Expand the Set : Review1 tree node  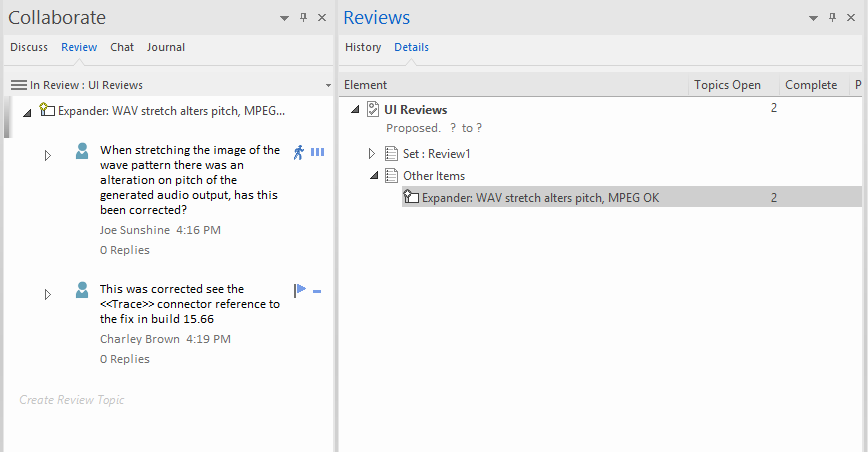[372, 153]
